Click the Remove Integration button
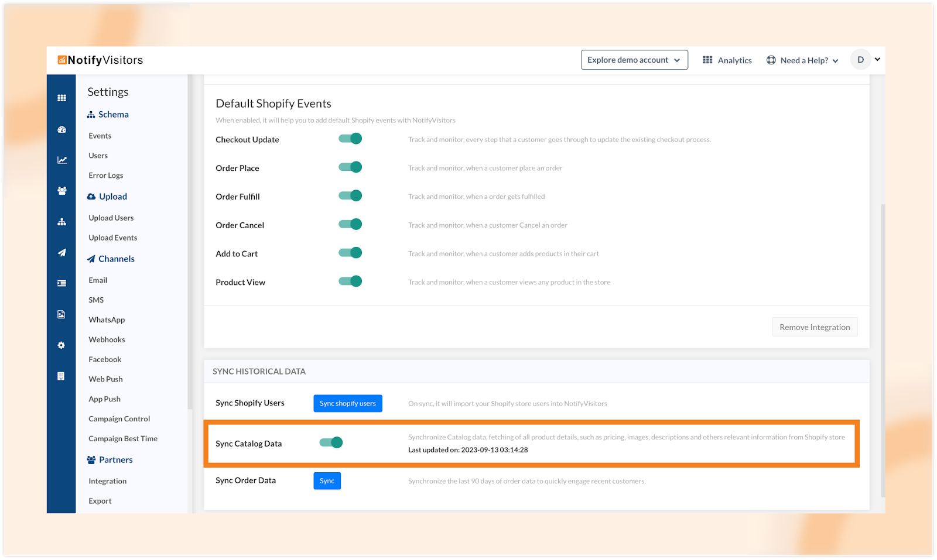Image resolution: width=937 pixels, height=560 pixels. 815,327
